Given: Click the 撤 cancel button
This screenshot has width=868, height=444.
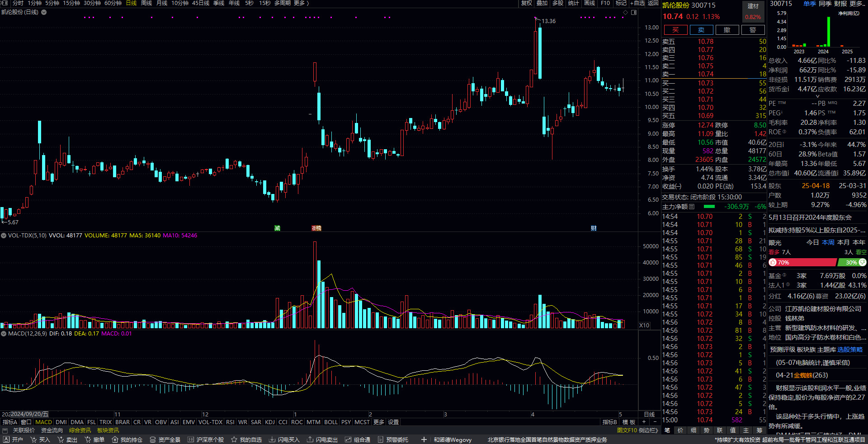Looking at the screenshot, I should click(x=727, y=30).
